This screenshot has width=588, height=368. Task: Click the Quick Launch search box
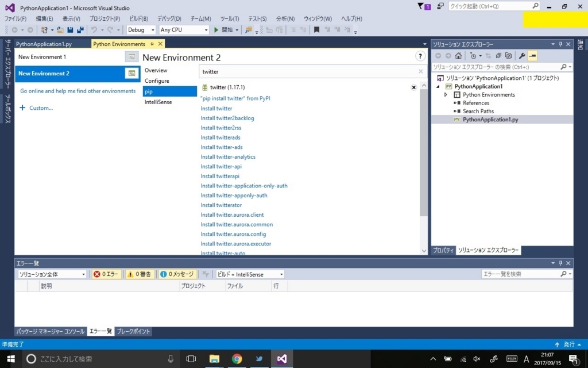tap(494, 6)
